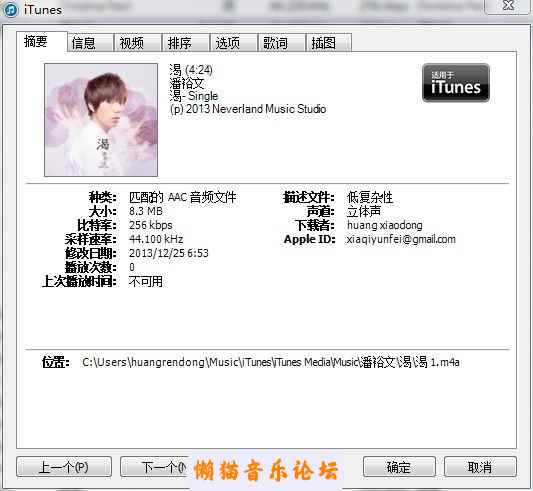Click the song title 渴 (4:24)
The height and width of the screenshot is (491, 533).
tap(191, 70)
